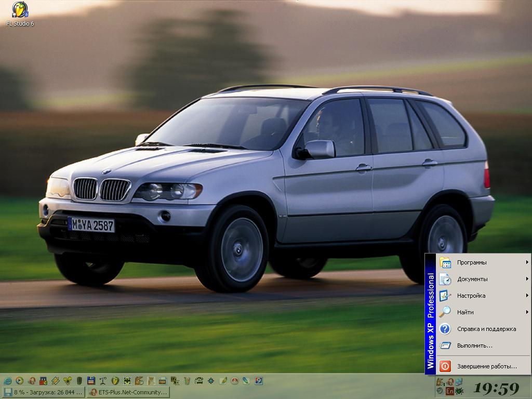Switch to ETS-Plus.Net-Community taskbar window
The height and width of the screenshot is (399, 532).
128,392
